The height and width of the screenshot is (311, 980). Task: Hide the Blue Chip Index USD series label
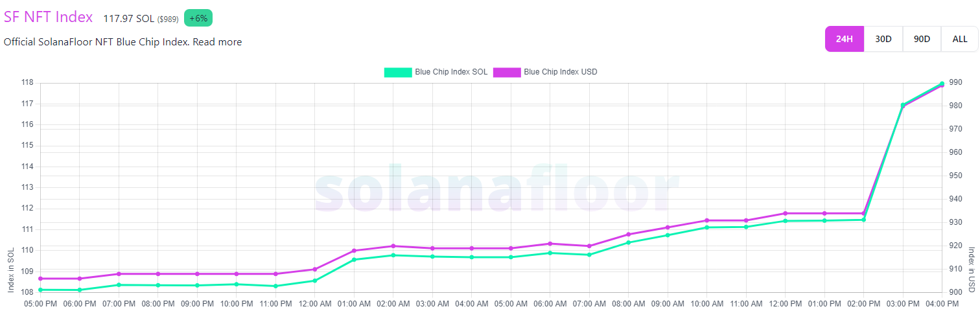(x=560, y=72)
